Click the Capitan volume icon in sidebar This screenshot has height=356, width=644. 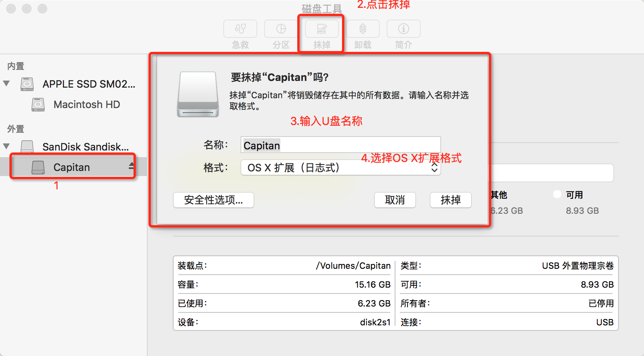click(38, 167)
